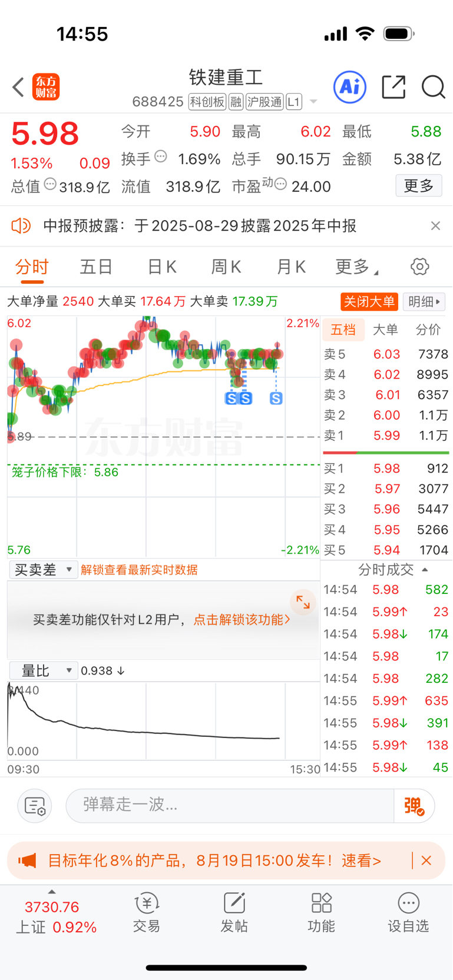Screen dimensions: 453x980
Task: Open the 量比 indicator dropdown
Action: [44, 670]
